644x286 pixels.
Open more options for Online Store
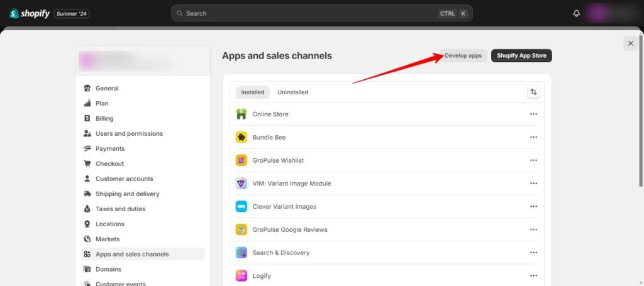point(533,114)
